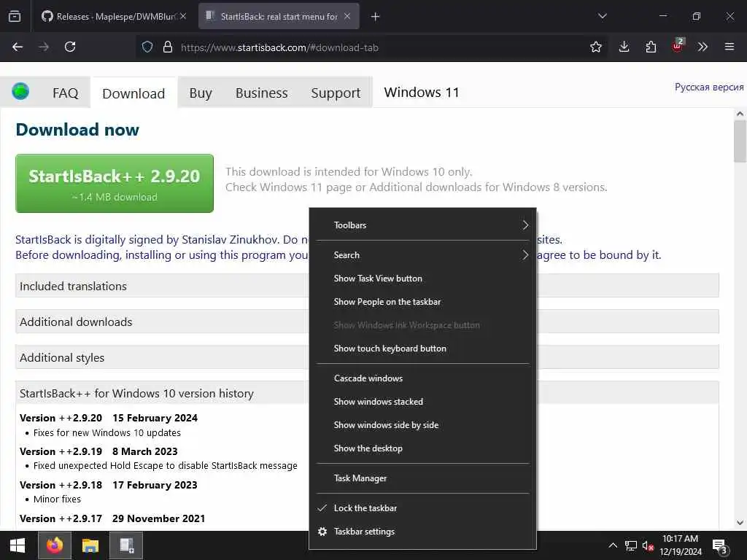
Task: Open Taskbar settings from the context menu
Action: (422, 531)
